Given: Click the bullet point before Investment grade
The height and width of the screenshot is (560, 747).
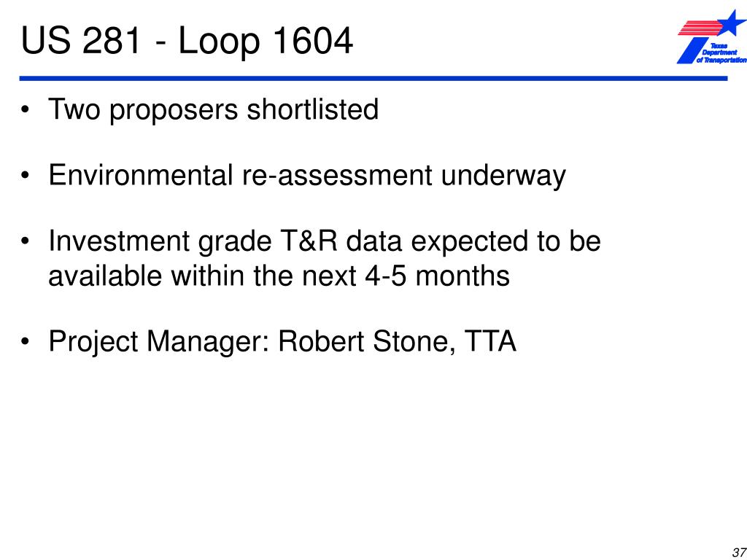Looking at the screenshot, I should click(25, 241).
